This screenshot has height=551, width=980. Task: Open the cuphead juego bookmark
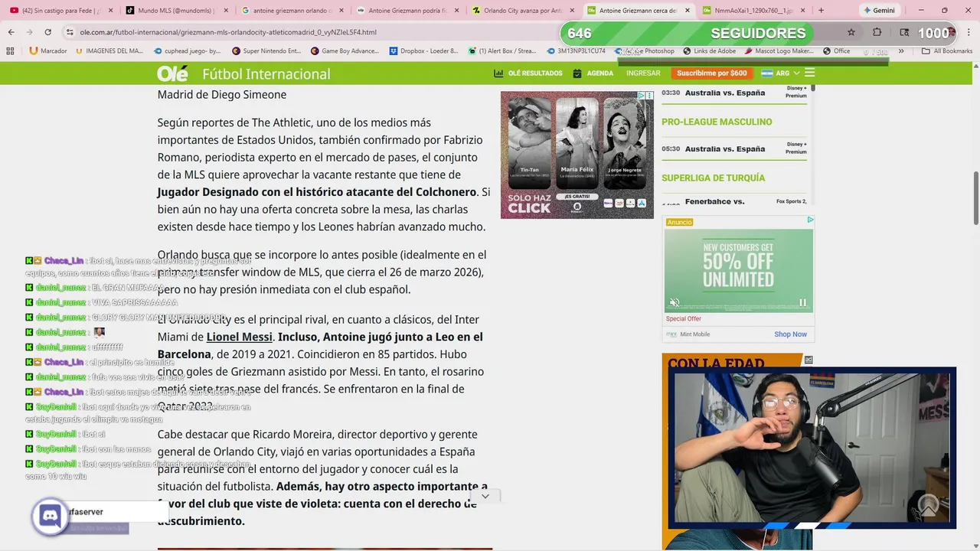pyautogui.click(x=188, y=51)
